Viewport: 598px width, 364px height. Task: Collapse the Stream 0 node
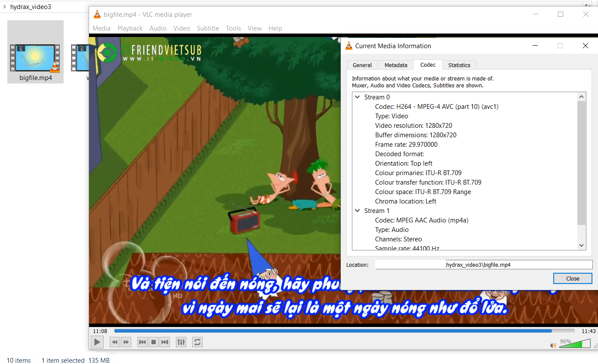pos(358,97)
